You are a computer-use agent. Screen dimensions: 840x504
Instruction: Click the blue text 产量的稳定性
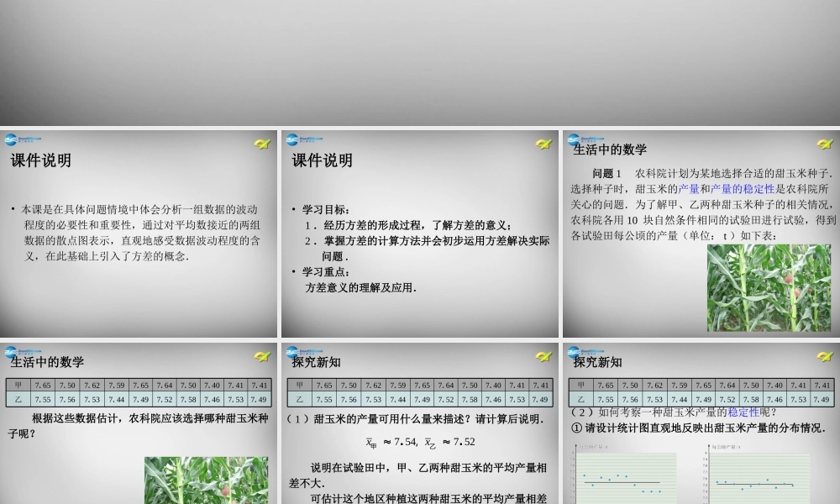[743, 189]
